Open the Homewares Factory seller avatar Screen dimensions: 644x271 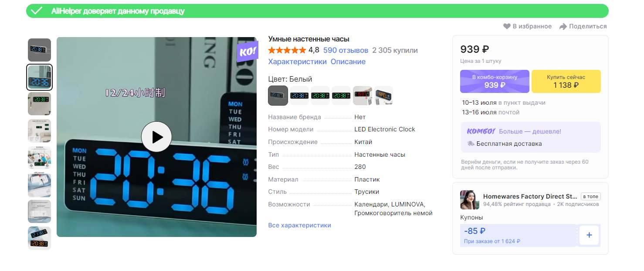click(x=470, y=200)
